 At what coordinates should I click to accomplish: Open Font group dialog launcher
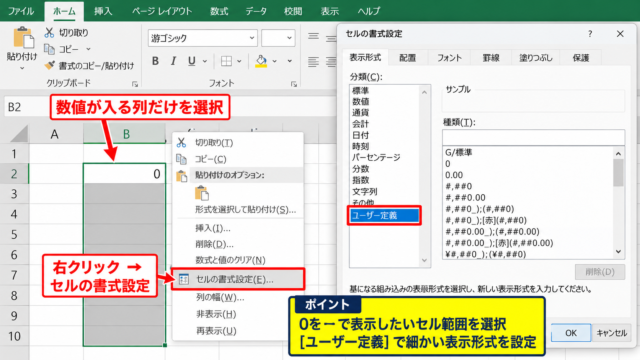pyautogui.click(x=293, y=84)
